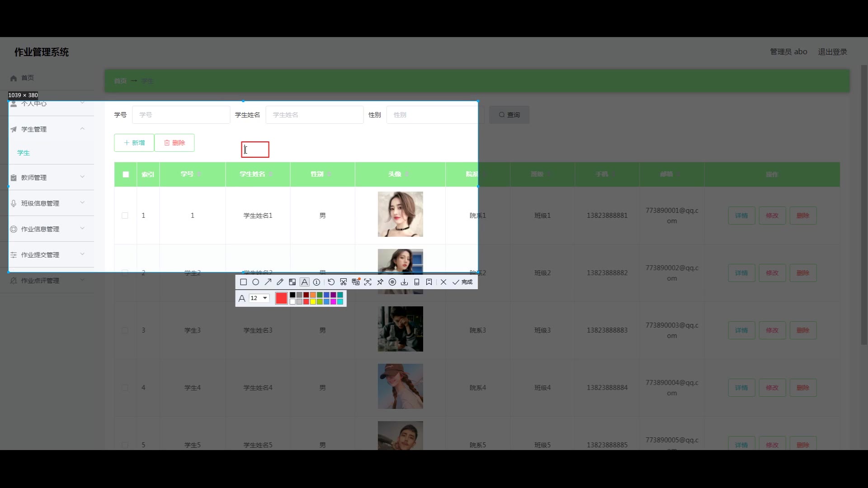Undo the last annotation

[x=331, y=282]
